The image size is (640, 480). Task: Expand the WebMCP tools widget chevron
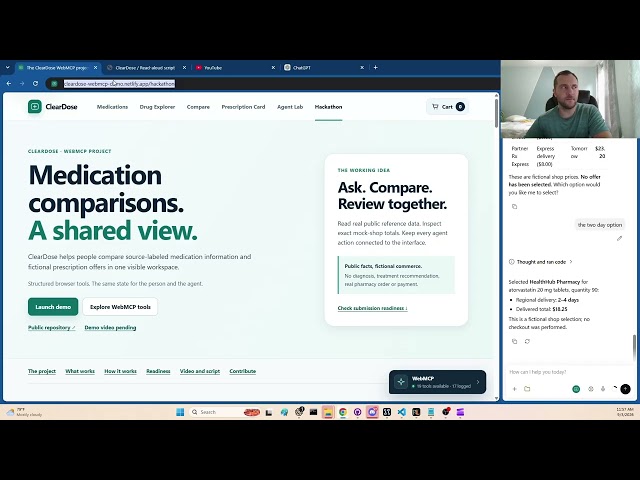478,382
